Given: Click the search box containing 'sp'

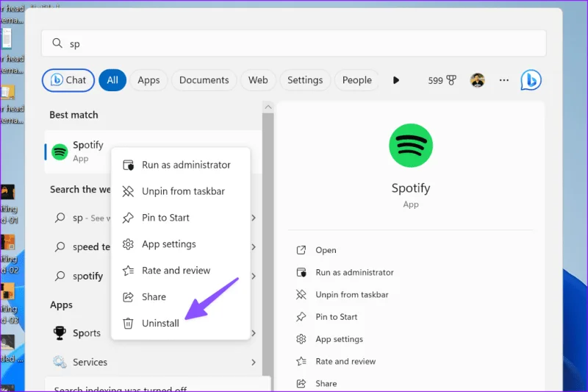Looking at the screenshot, I should point(293,43).
